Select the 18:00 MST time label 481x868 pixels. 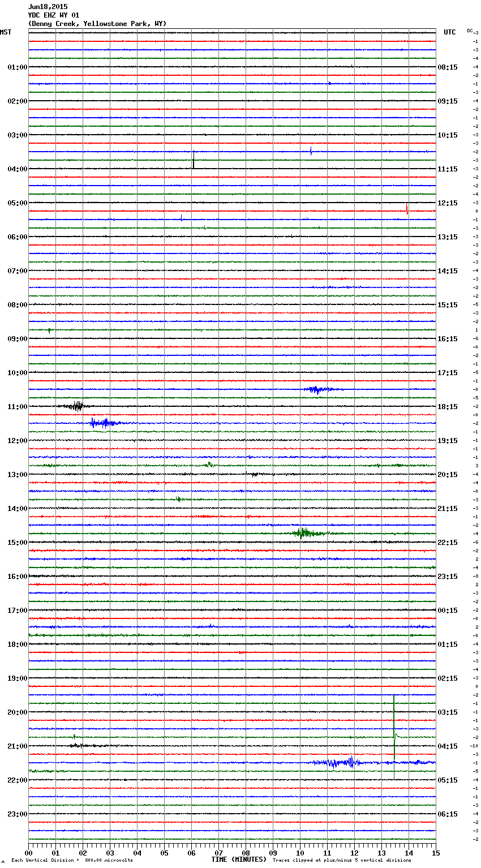click(18, 644)
